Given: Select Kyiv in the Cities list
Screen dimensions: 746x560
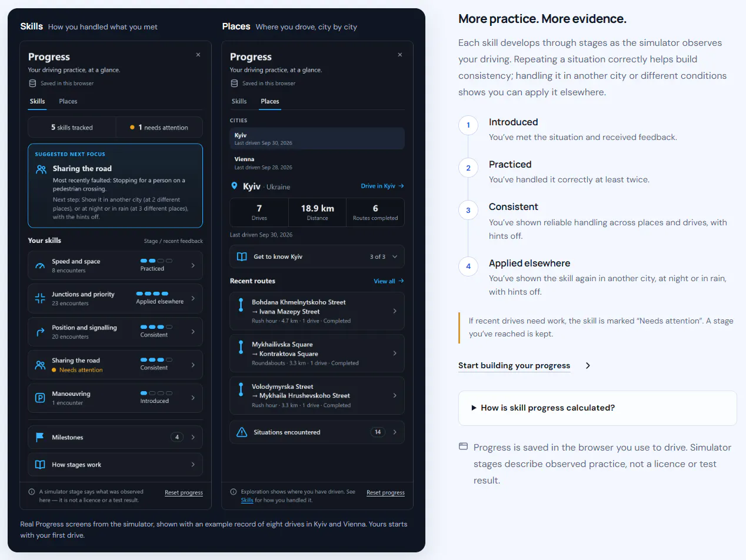Looking at the screenshot, I should point(317,138).
